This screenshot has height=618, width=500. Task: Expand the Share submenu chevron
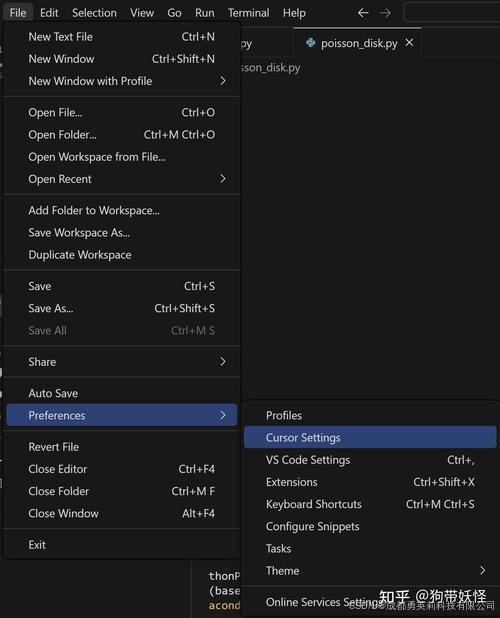pos(223,362)
